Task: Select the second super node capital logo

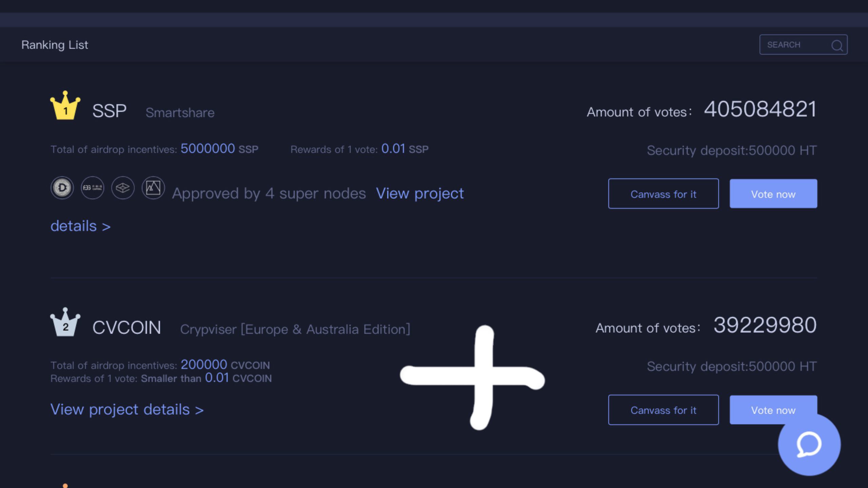Action: [x=93, y=188]
